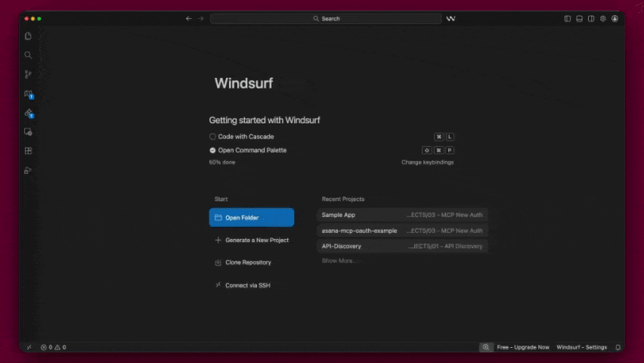Click Generate a New Project

coord(252,240)
